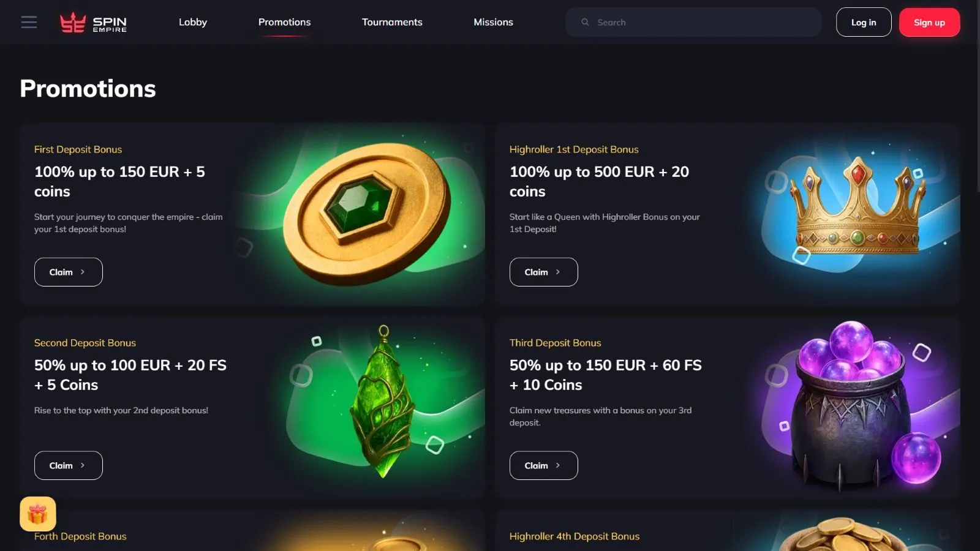
Task: Click the Log in button
Action: (x=864, y=22)
